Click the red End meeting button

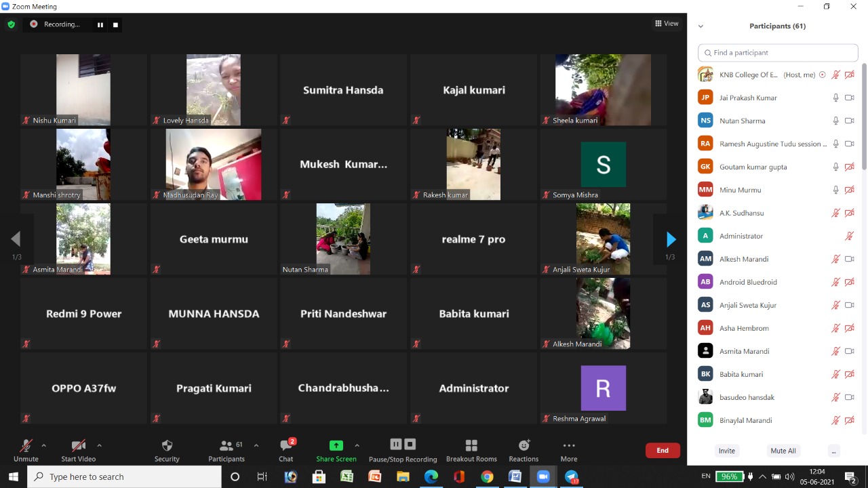(x=663, y=450)
